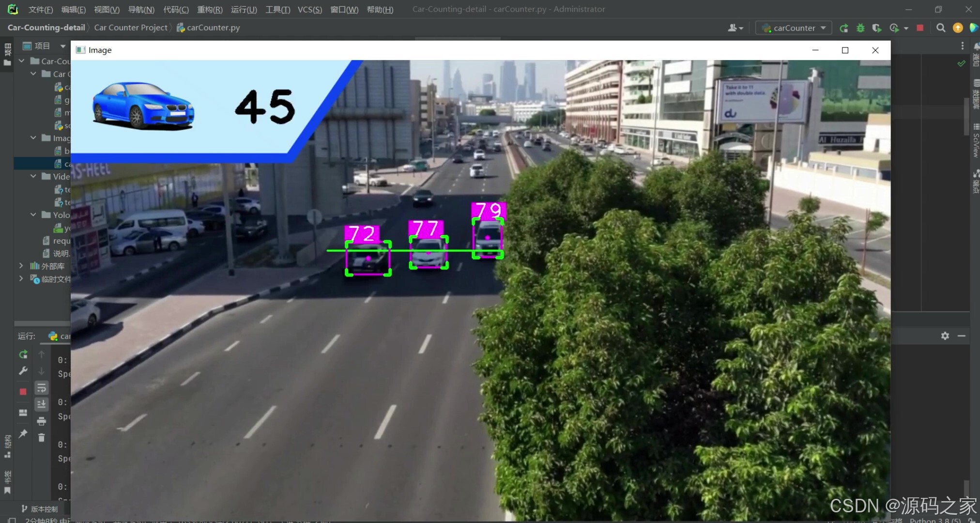Screen dimensions: 980x523
Task: Go up the stack trace arrow
Action: (x=42, y=354)
